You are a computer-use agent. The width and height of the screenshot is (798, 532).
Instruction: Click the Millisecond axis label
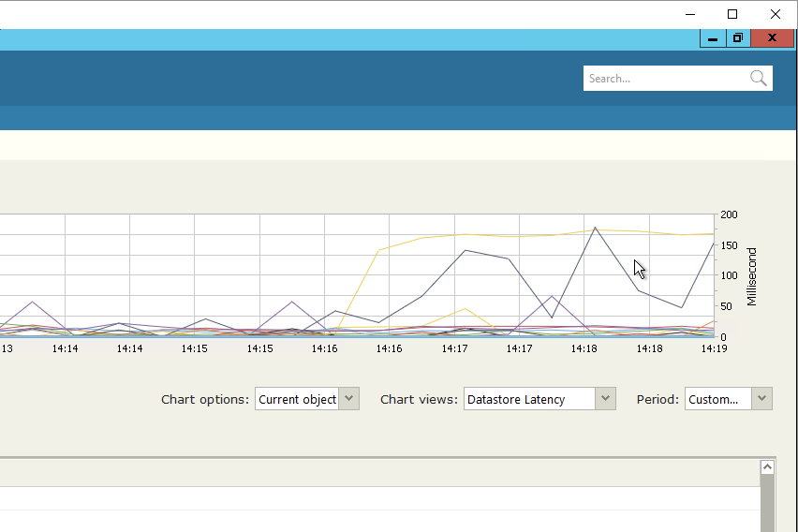(752, 276)
